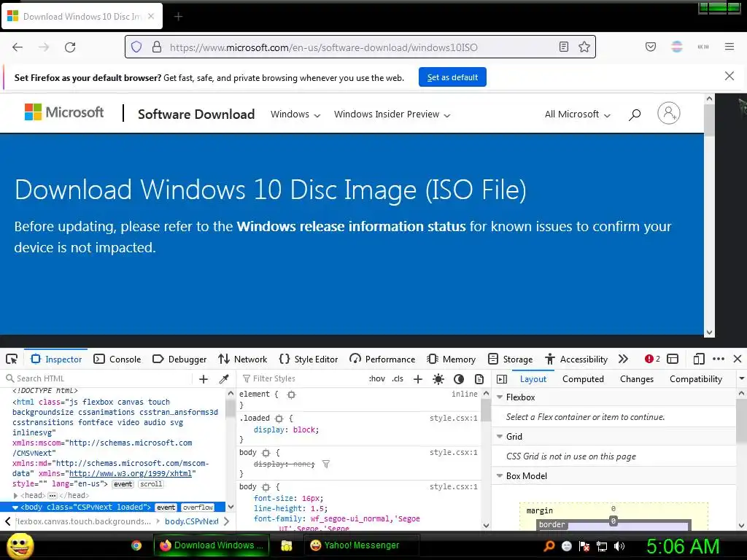Expand the head element node
The image size is (747, 560).
[16, 496]
